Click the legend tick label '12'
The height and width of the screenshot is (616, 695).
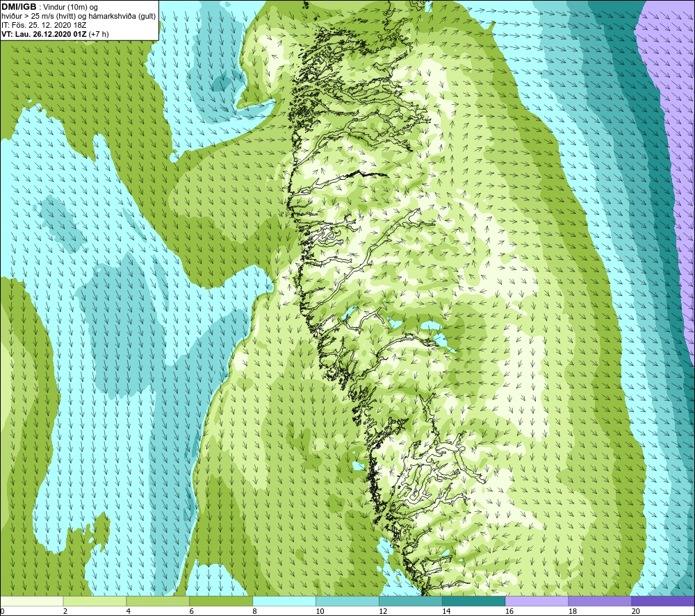coord(383,612)
